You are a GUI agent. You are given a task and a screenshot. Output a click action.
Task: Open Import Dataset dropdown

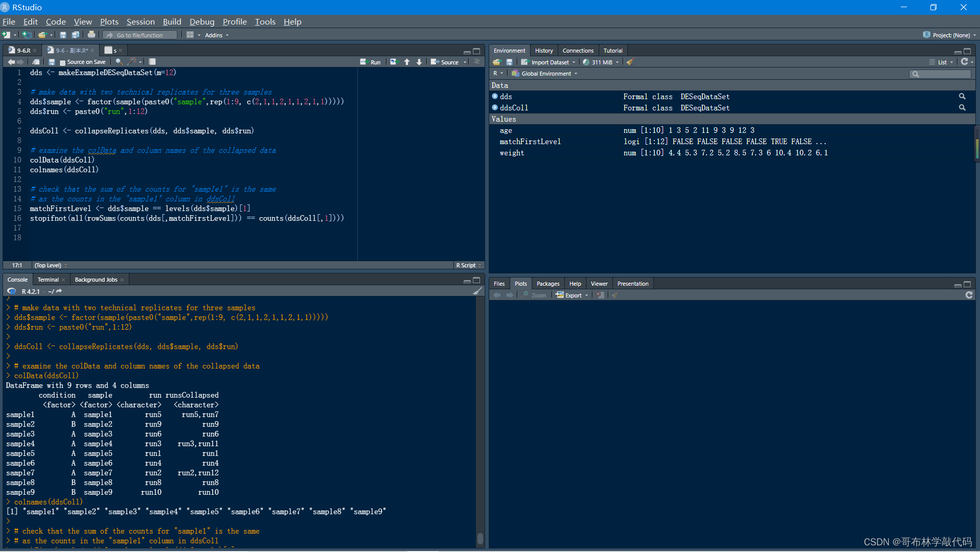coord(548,62)
